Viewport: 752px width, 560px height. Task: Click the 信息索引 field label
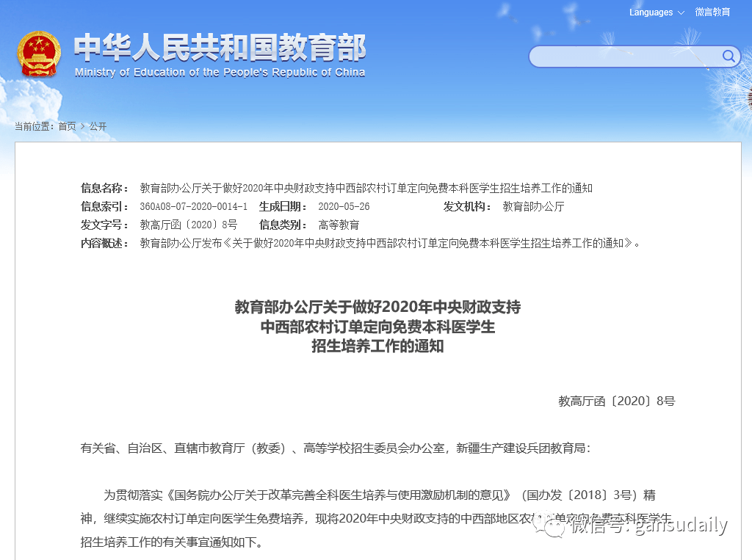pos(104,207)
